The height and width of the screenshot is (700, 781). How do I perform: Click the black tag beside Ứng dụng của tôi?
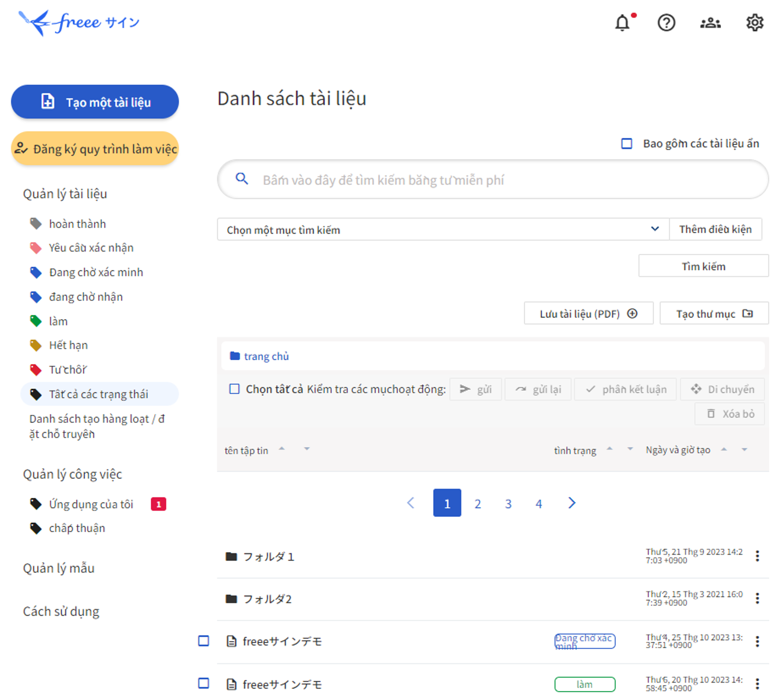(35, 504)
